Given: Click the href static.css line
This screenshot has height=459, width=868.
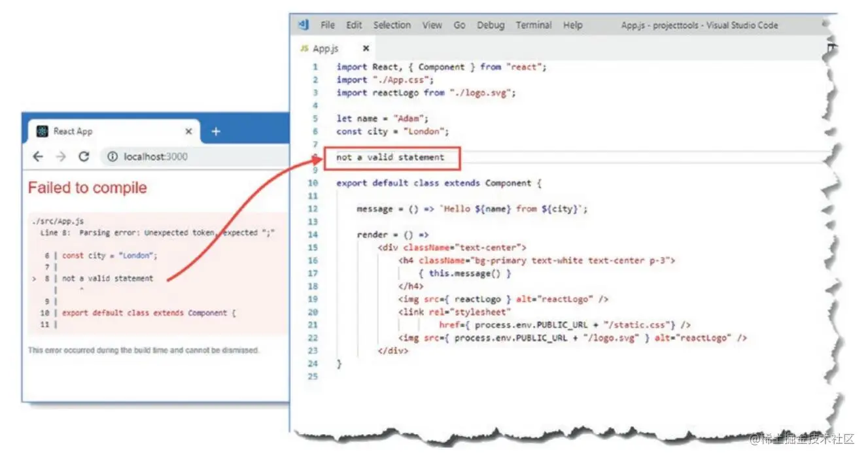Looking at the screenshot, I should pyautogui.click(x=565, y=325).
